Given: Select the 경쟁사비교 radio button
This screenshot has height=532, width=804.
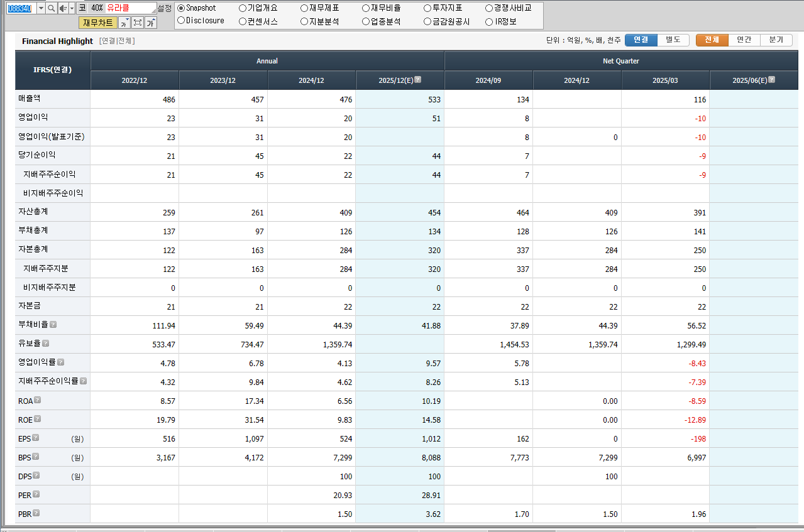Looking at the screenshot, I should click(x=489, y=8).
